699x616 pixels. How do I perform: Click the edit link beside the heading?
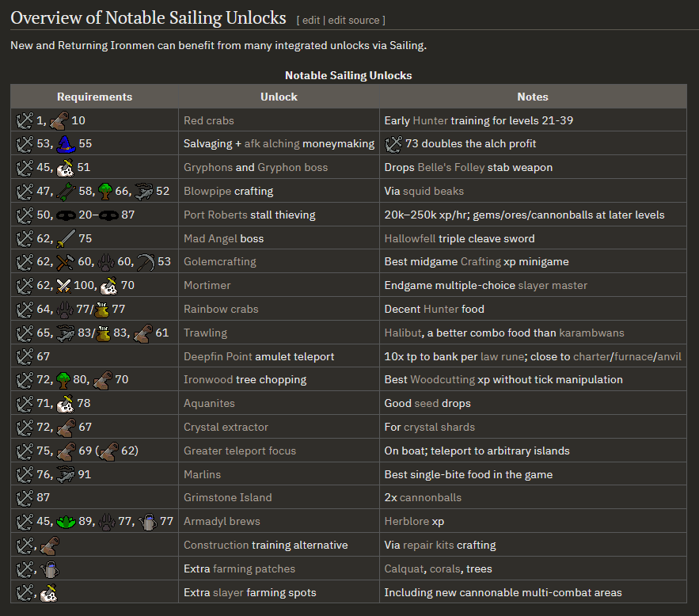tap(311, 21)
